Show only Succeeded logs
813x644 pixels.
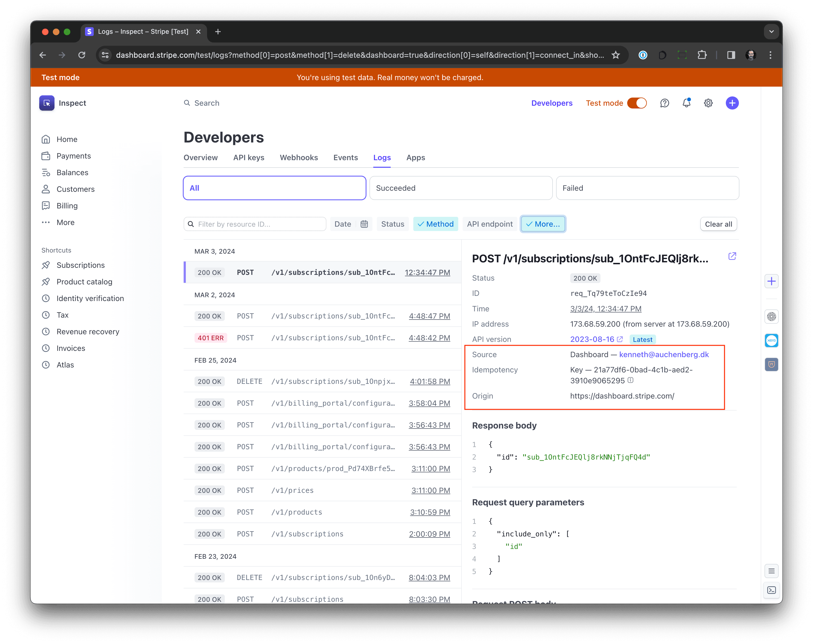pos(461,188)
